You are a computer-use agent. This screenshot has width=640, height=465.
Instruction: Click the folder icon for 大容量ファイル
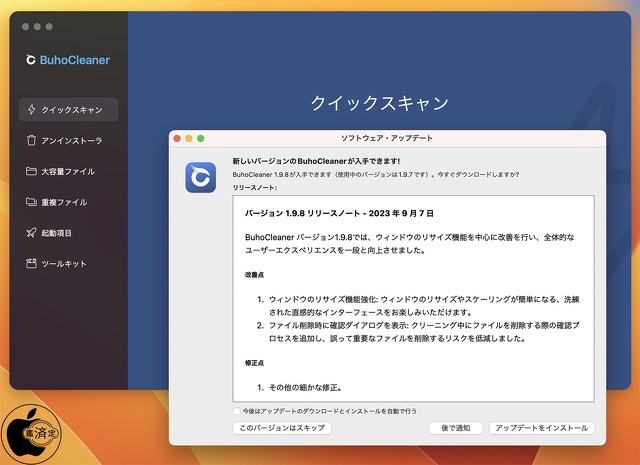pos(31,171)
